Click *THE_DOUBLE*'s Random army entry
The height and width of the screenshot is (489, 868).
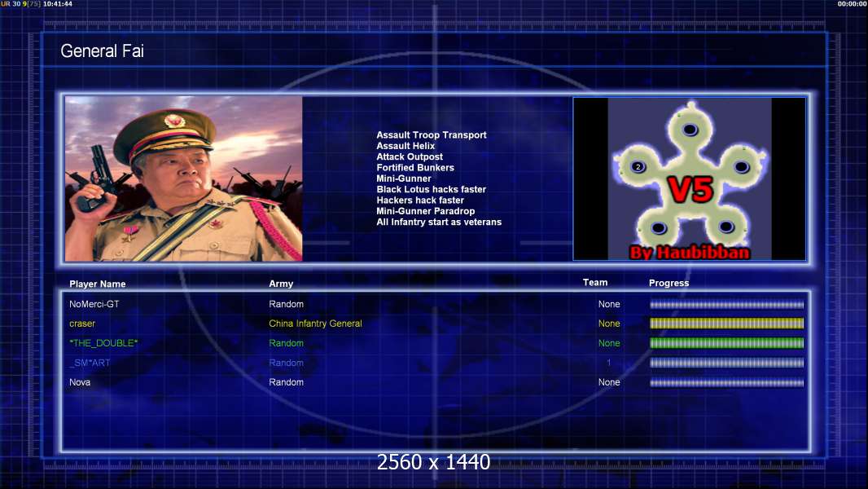286,343
